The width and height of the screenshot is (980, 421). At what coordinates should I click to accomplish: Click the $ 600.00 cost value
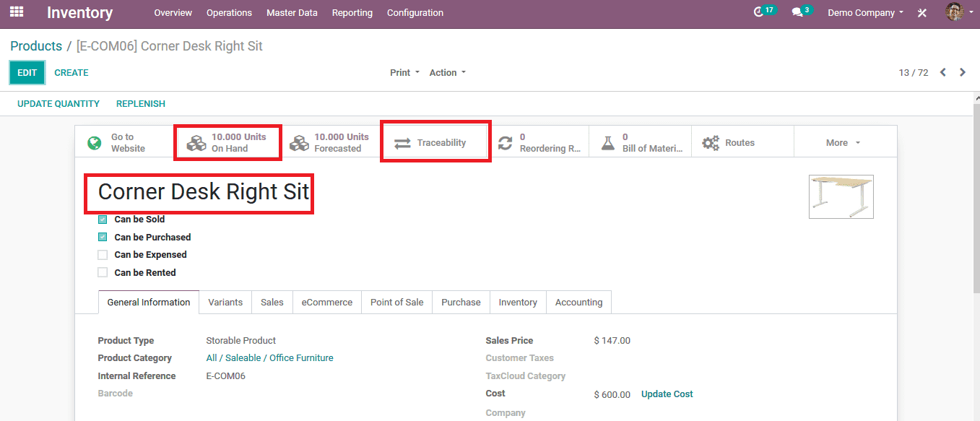pyautogui.click(x=612, y=395)
